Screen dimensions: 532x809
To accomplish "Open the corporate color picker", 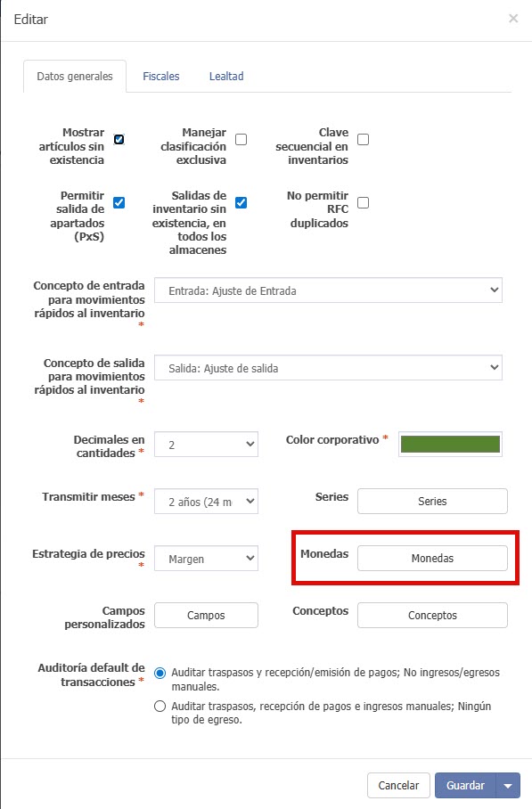I will [449, 444].
